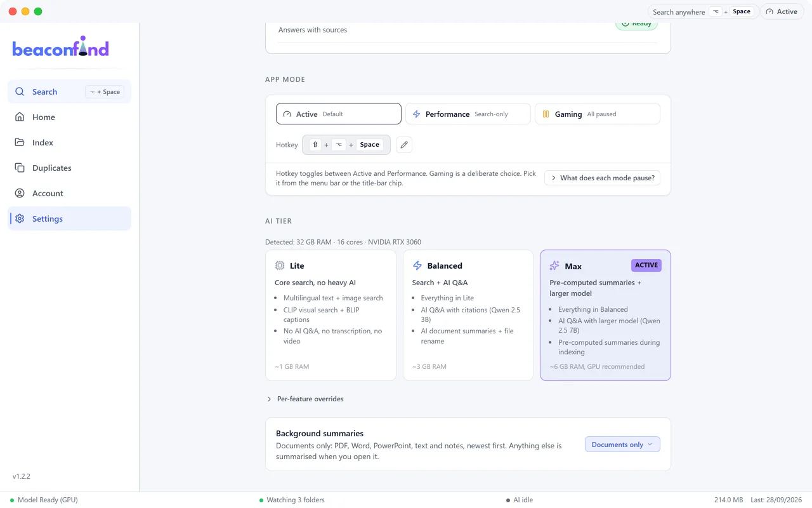
Task: Open the Duplicates page
Action: coord(69,168)
